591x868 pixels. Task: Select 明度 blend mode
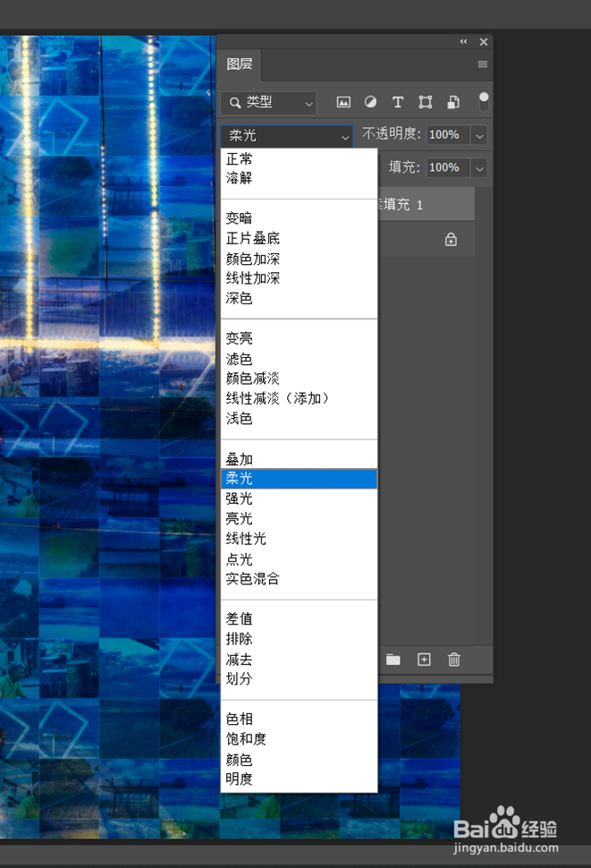tap(300, 779)
